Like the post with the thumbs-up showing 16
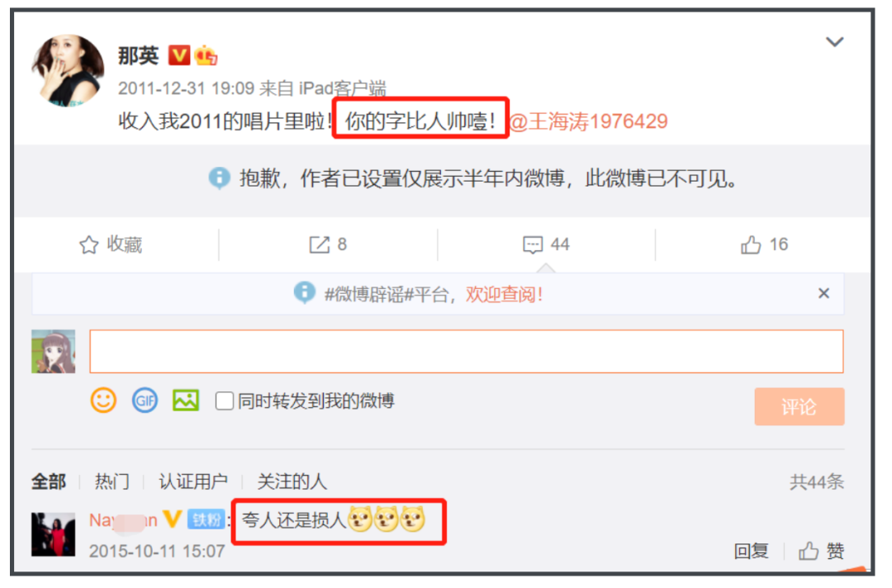The image size is (892, 588). pos(751,244)
